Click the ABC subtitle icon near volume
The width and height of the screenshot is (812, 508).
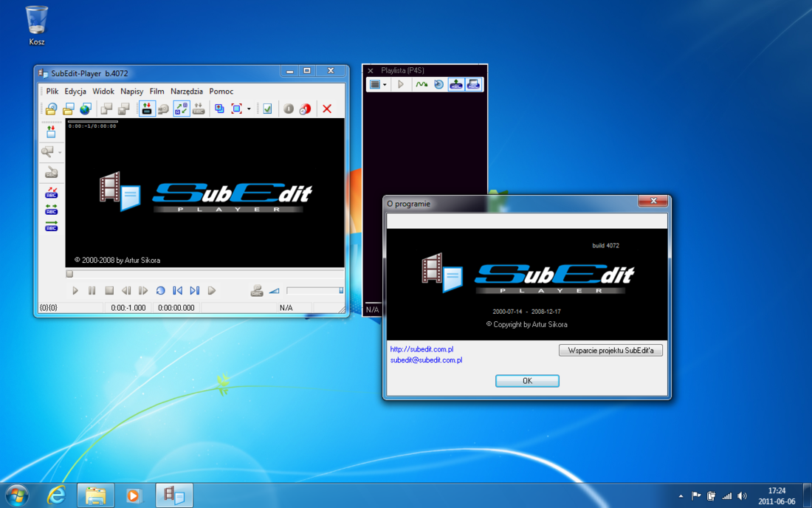point(257,291)
